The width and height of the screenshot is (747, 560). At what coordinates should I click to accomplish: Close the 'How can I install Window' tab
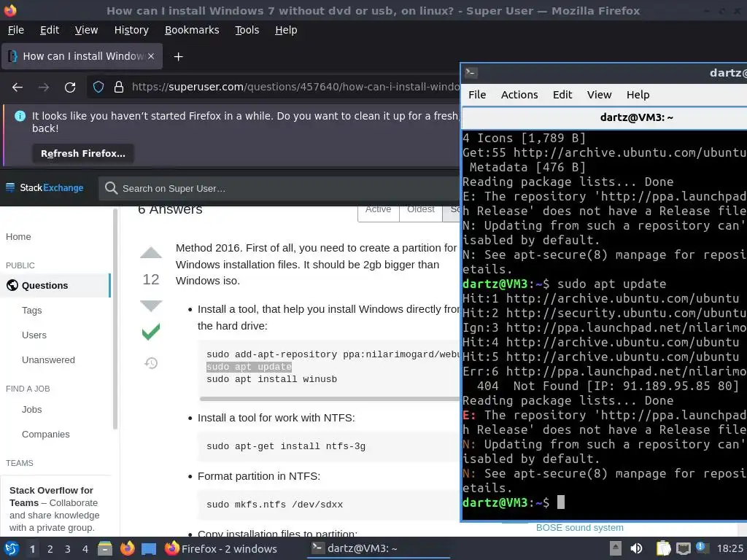click(150, 56)
